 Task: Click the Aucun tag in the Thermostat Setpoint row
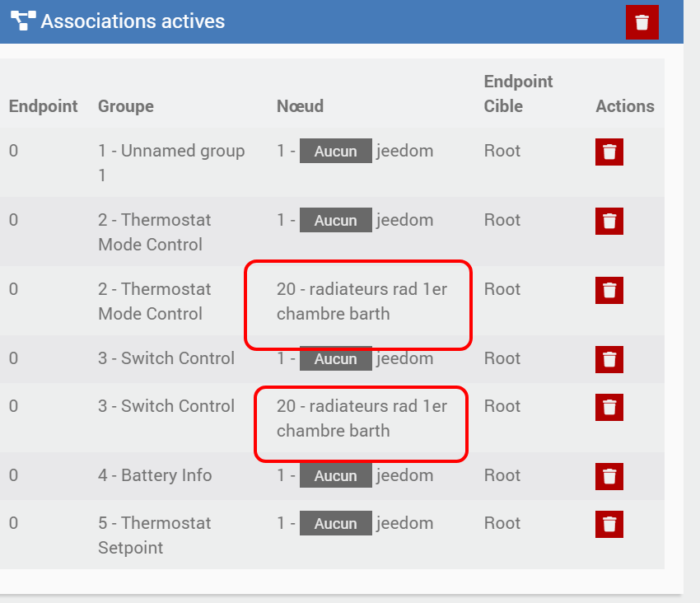[335, 524]
